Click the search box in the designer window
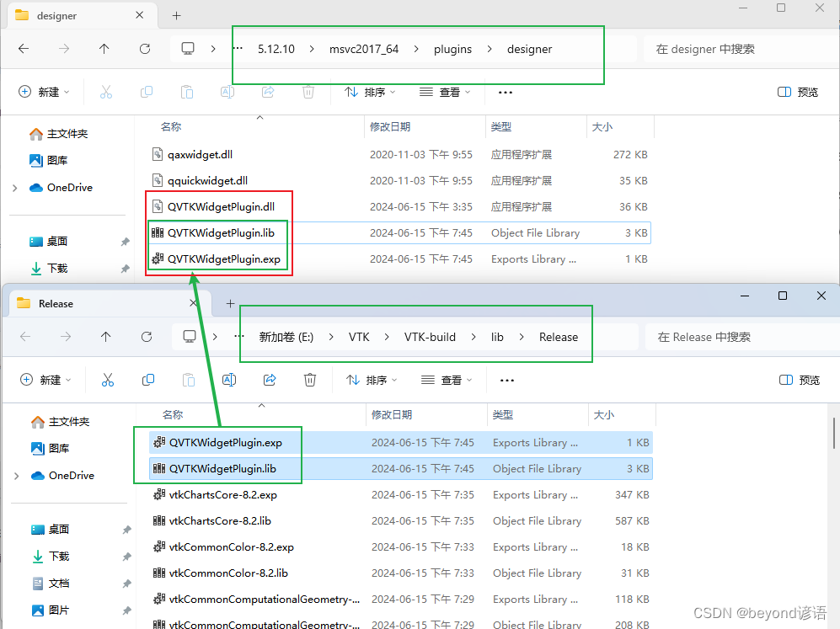Screen dimensions: 840x629 pos(741,49)
